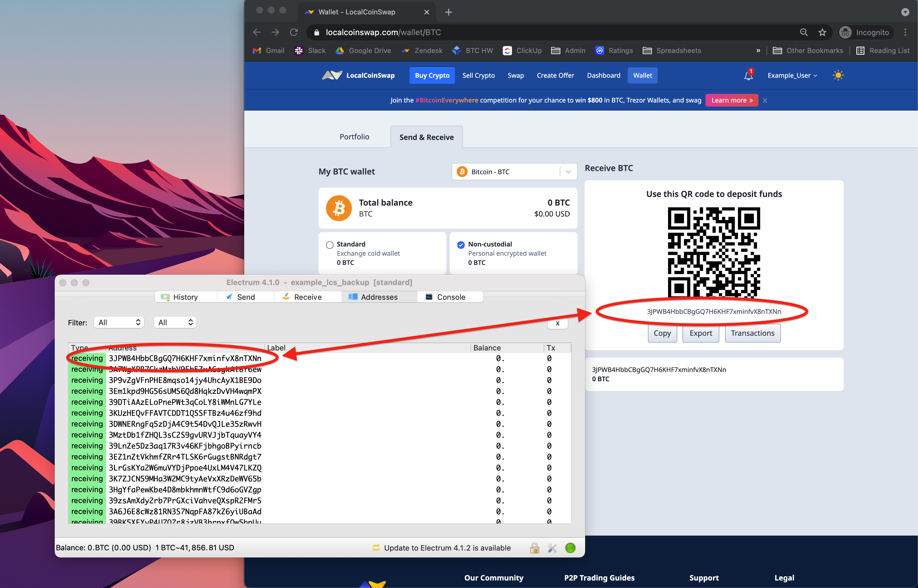Open the Gmail bookmark

click(x=269, y=50)
